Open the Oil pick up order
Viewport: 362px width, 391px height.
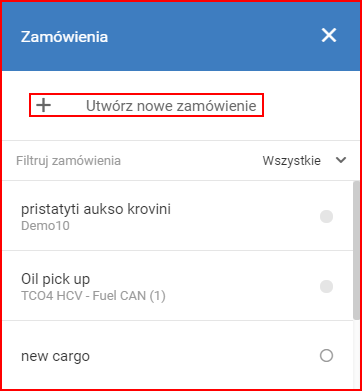tap(177, 286)
